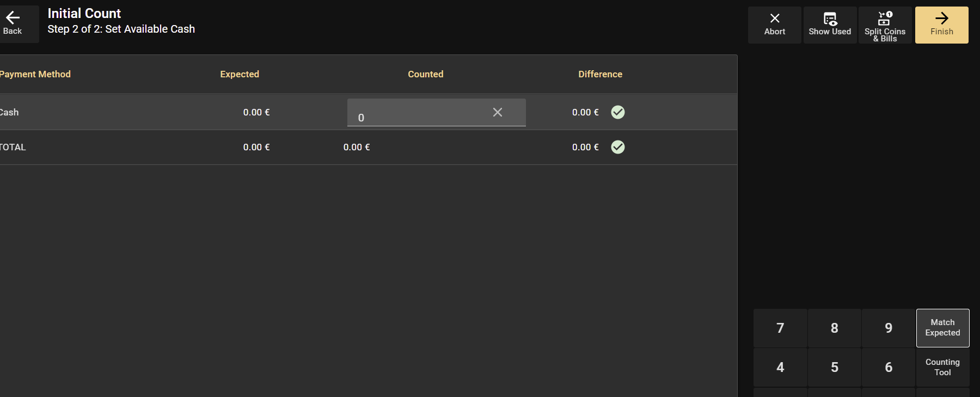Open Split Coins & Bills
This screenshot has height=397, width=980.
click(885, 25)
